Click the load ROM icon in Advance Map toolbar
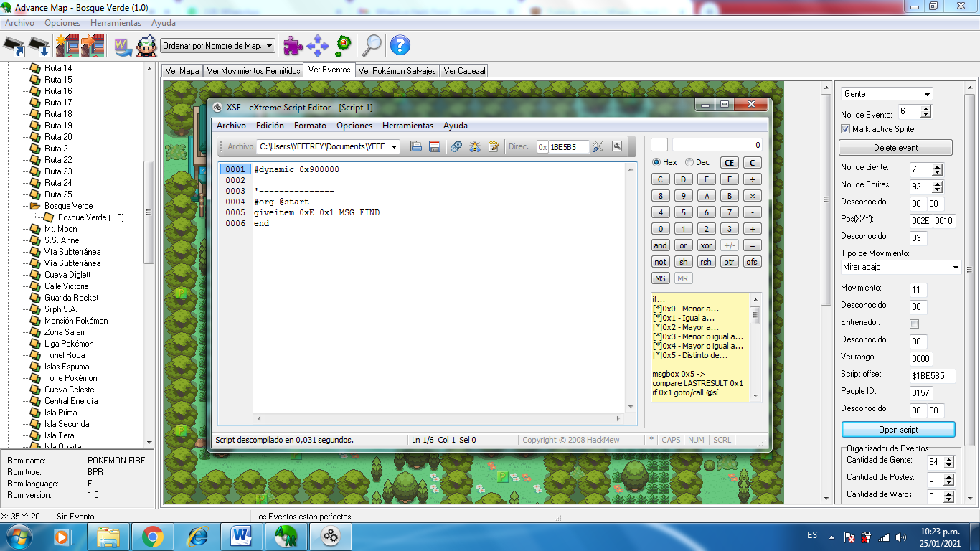980x551 pixels. [x=14, y=46]
